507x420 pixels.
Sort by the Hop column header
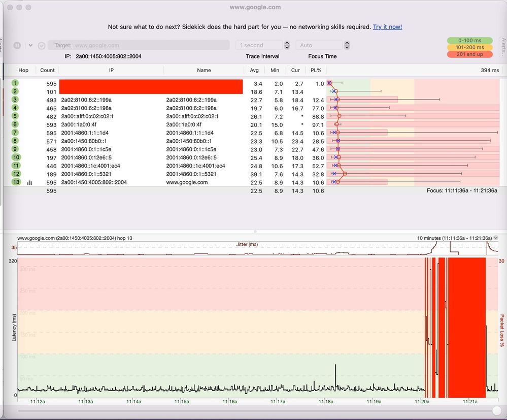tap(23, 70)
